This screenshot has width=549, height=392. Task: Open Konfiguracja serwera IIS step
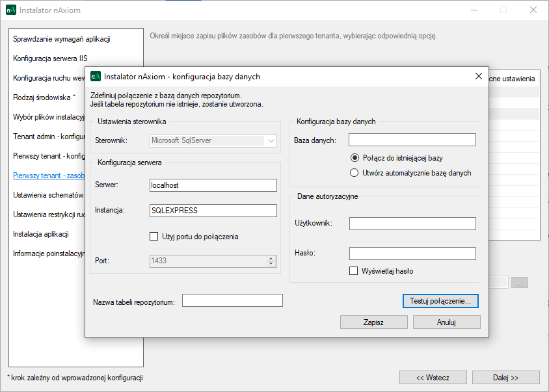(50, 59)
